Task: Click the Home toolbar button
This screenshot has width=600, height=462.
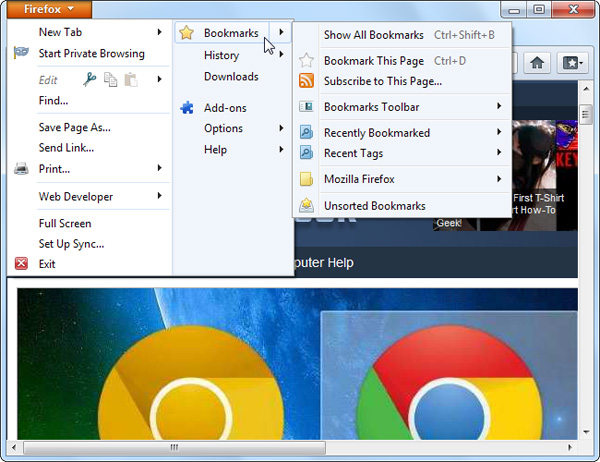Action: [x=537, y=63]
